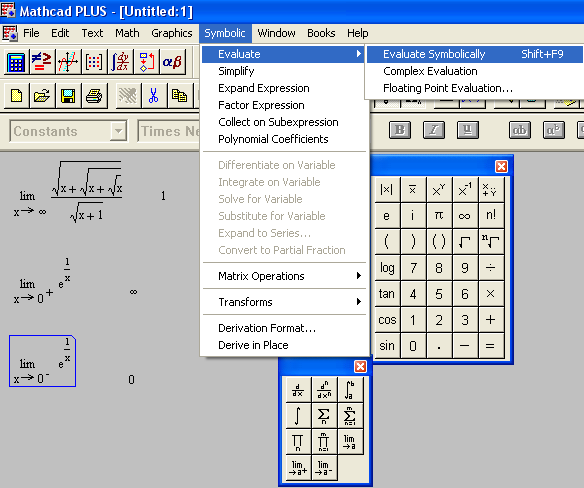Close the arithmetic palette window
Image resolution: width=584 pixels, height=488 pixels.
pyautogui.click(x=501, y=166)
